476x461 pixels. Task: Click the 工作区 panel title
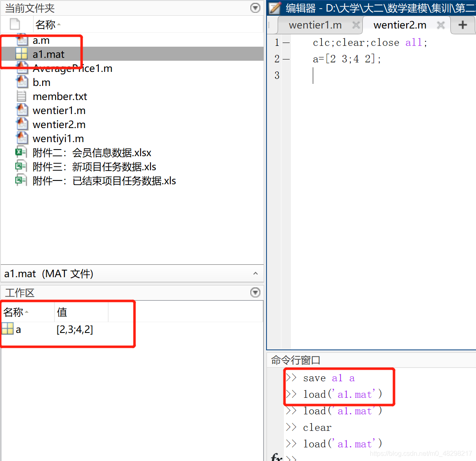tap(20, 293)
